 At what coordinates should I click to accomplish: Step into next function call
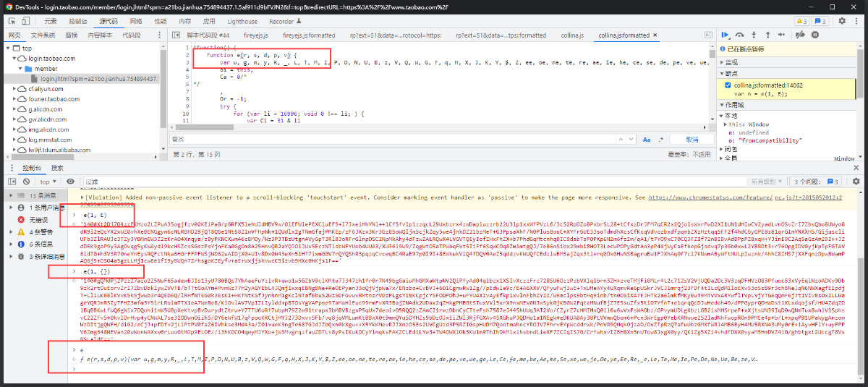(x=754, y=35)
